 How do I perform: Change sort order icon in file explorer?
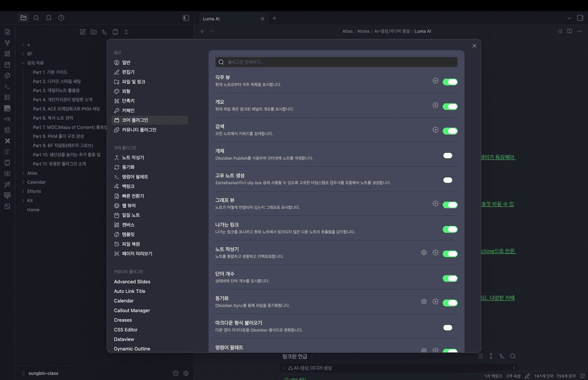[105, 32]
